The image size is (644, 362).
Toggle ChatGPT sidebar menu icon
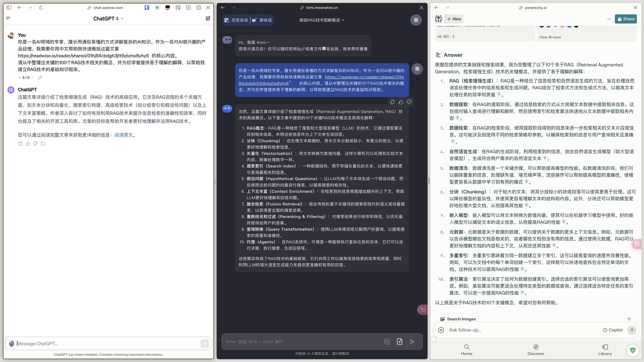[x=8, y=18]
